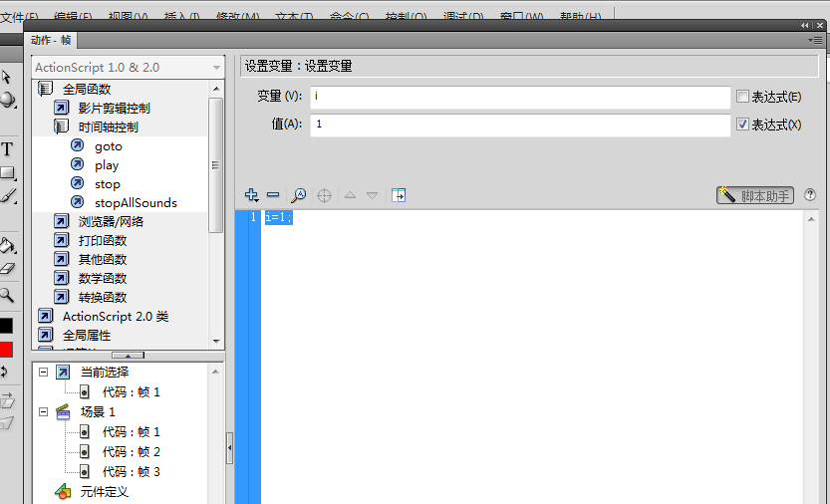Select the 3D rotation tool
The width and height of the screenshot is (830, 504).
[7, 100]
